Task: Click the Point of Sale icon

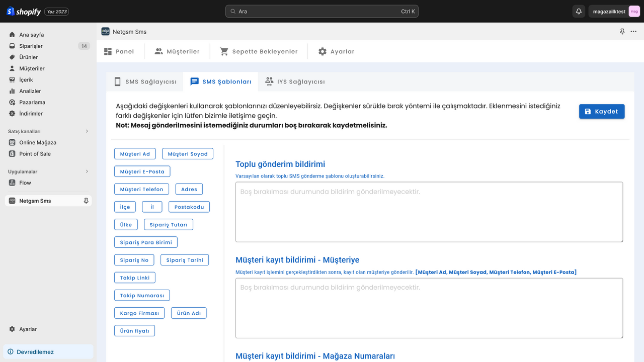Action: (12, 154)
